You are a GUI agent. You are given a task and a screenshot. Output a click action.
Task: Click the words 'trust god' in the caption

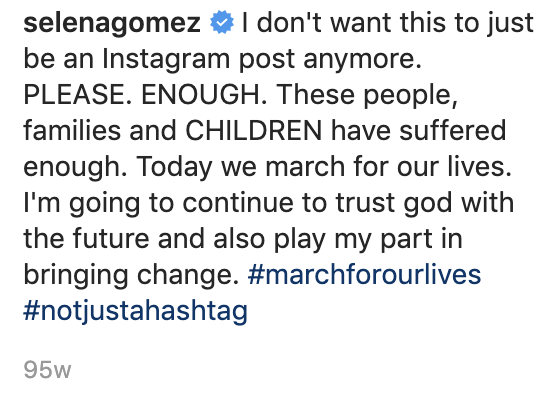394,203
